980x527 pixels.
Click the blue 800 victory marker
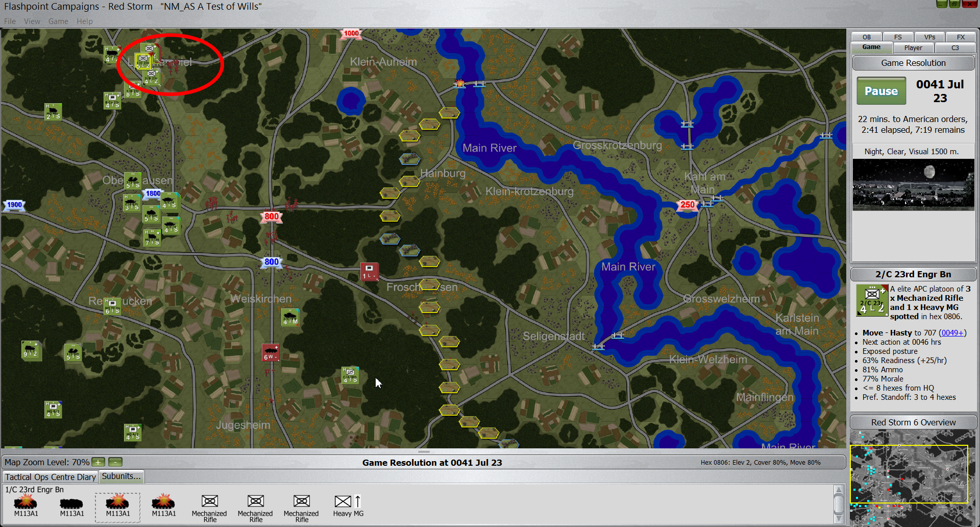pos(272,262)
